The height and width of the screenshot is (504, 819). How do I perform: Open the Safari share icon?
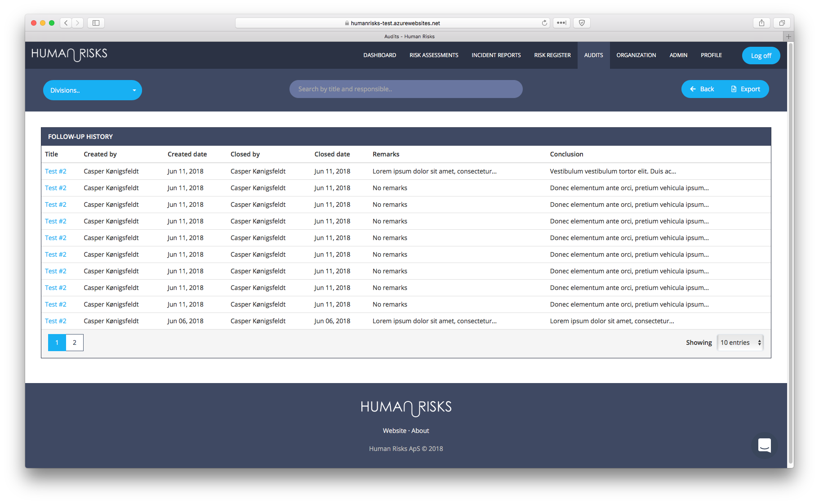click(761, 23)
